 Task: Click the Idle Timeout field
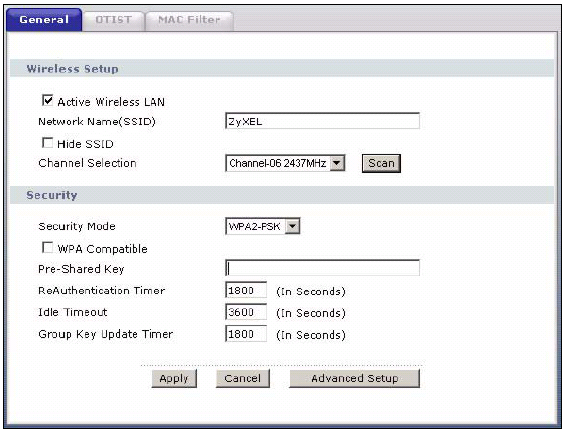(x=246, y=312)
